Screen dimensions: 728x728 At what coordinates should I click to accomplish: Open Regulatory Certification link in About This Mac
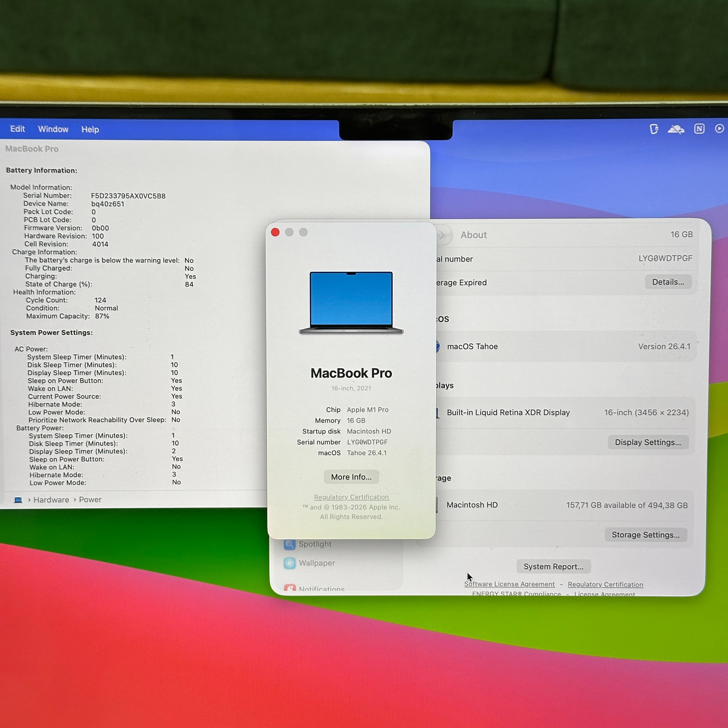coord(351,497)
